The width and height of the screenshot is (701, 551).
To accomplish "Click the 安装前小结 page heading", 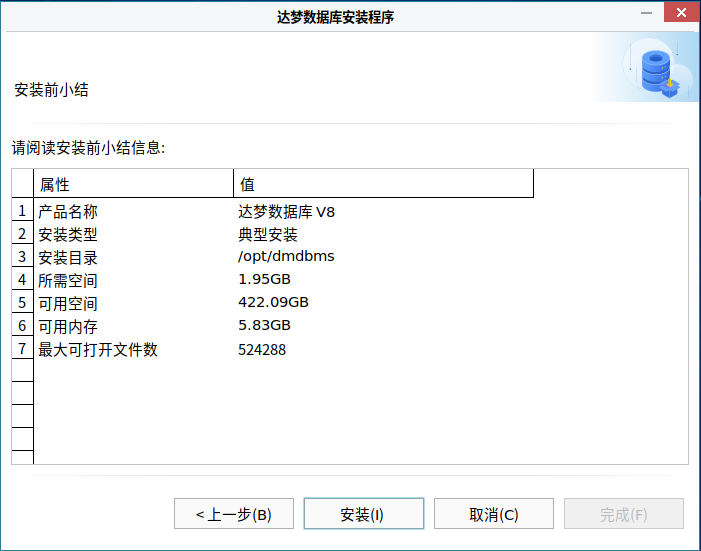I will [x=51, y=90].
